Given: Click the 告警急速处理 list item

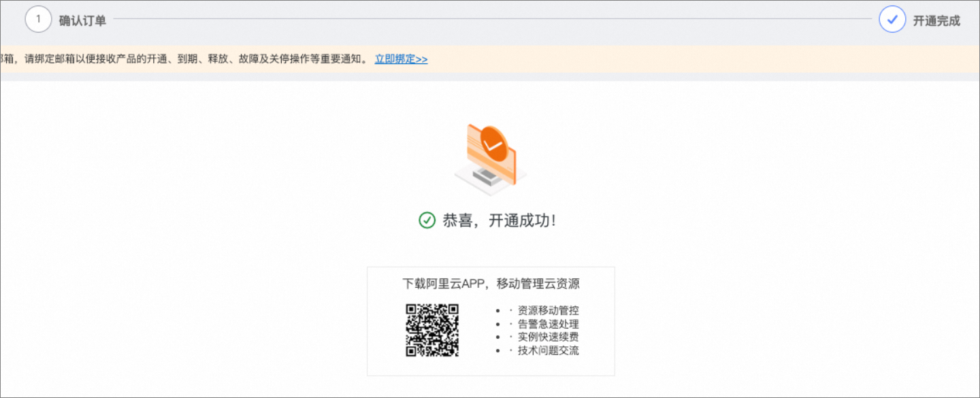Looking at the screenshot, I should pyautogui.click(x=548, y=324).
